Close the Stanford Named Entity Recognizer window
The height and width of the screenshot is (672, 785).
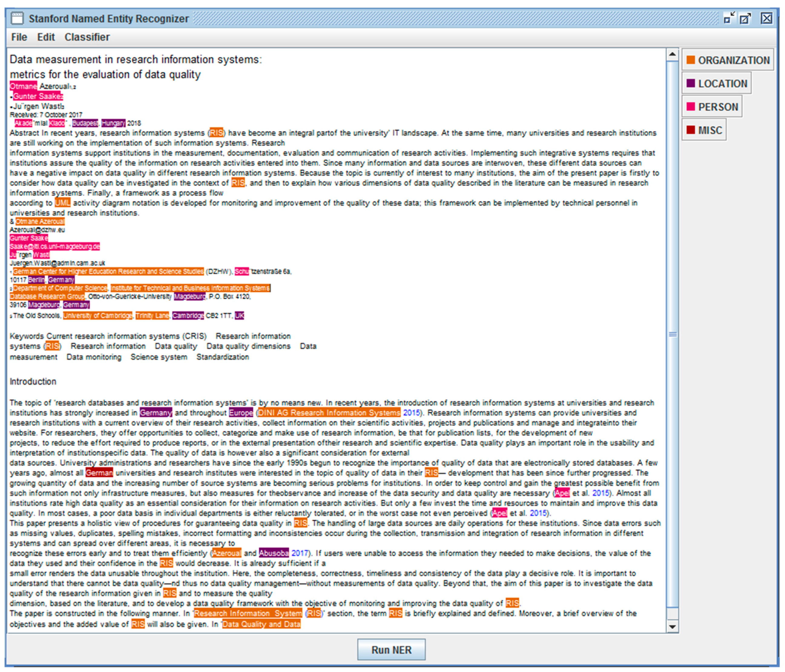767,18
